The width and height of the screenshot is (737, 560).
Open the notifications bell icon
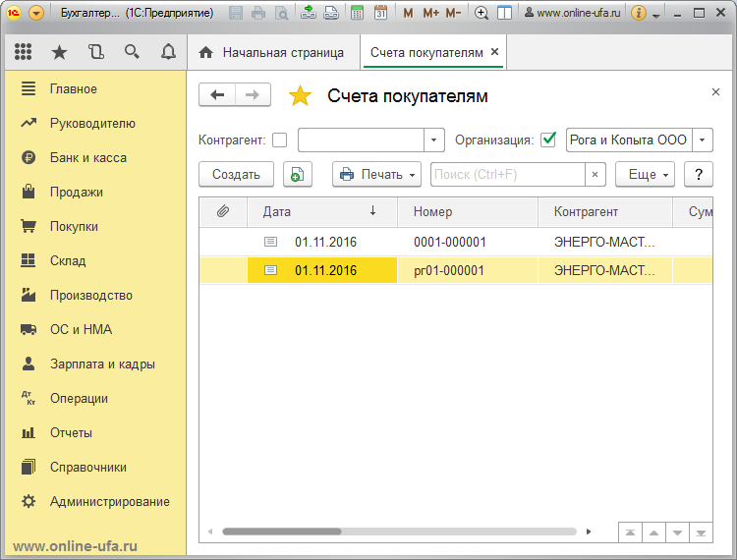tap(168, 52)
